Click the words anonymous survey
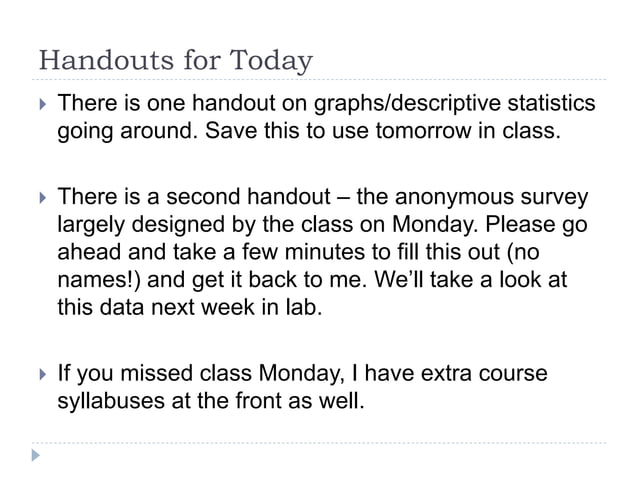This screenshot has height=478, width=638. pyautogui.click(x=492, y=197)
